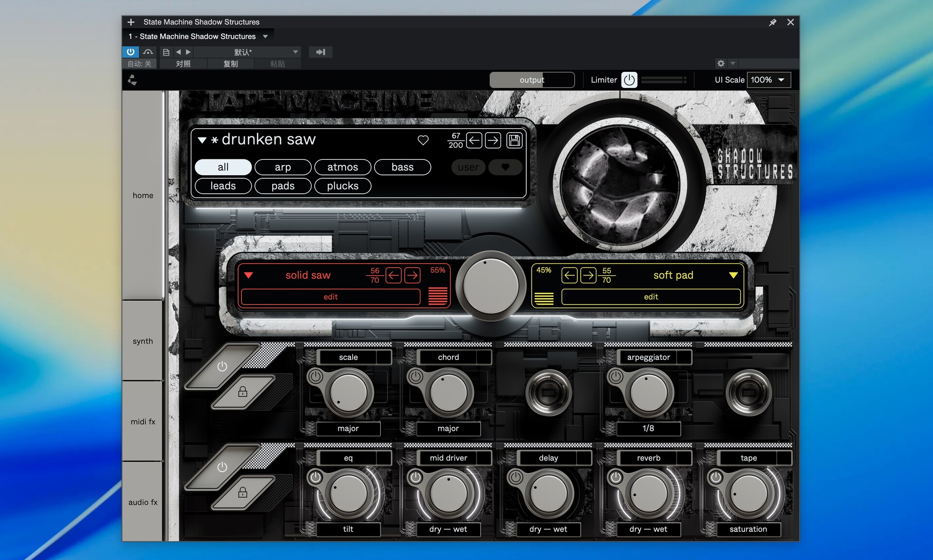Lock the midi fx section with padlock icon
Image resolution: width=933 pixels, height=560 pixels.
point(242,391)
